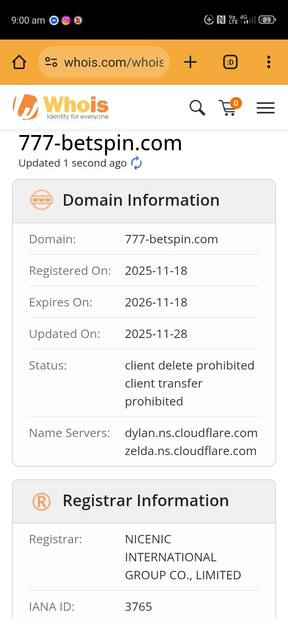Tap the browser home icon

[x=19, y=62]
